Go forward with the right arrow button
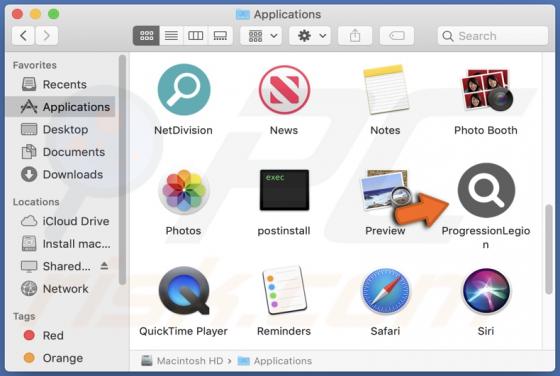560x376 pixels. coord(46,36)
